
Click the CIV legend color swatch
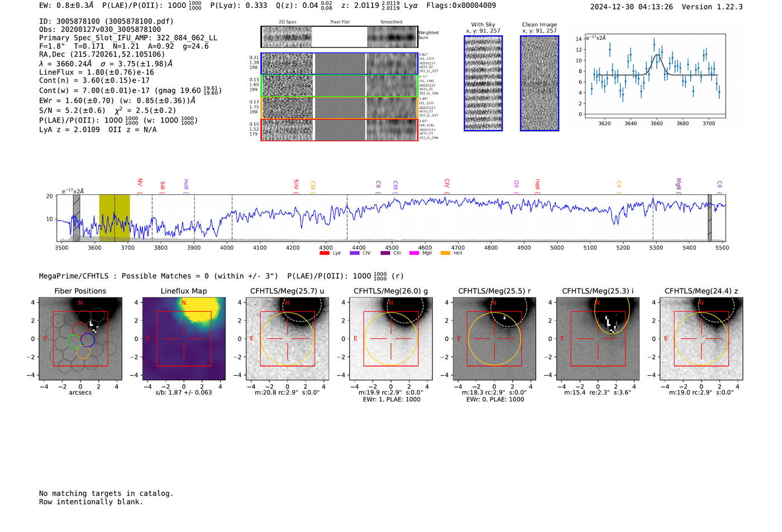354,253
